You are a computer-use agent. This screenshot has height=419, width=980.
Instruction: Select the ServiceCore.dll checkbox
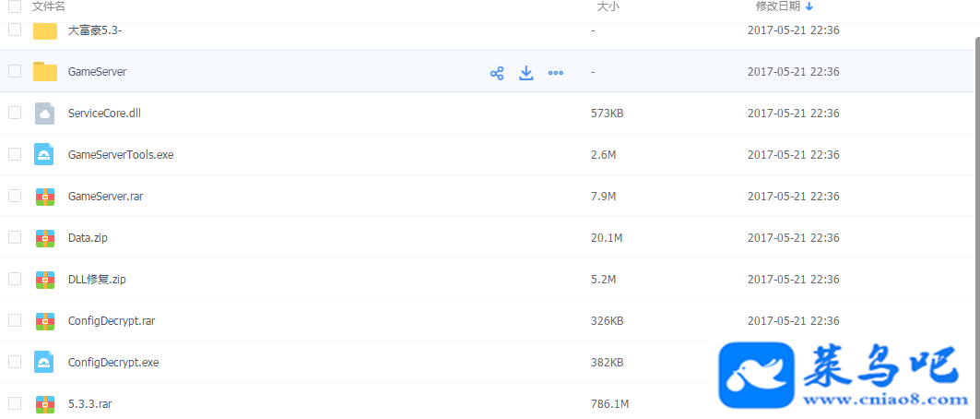(15, 113)
